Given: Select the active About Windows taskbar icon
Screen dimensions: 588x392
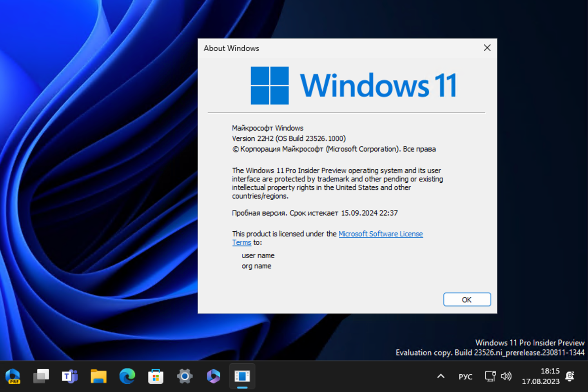Looking at the screenshot, I should point(242,376).
